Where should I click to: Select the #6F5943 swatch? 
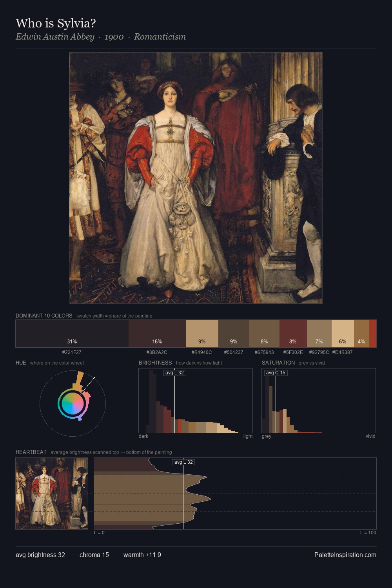click(x=264, y=334)
